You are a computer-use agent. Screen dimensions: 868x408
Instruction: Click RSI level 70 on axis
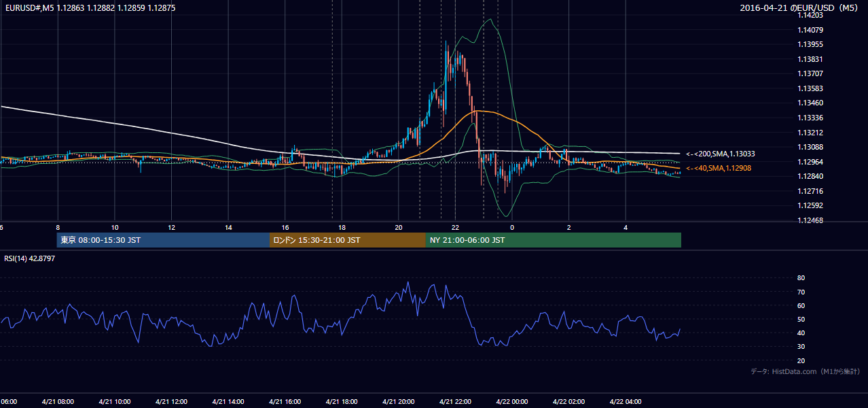(x=801, y=292)
